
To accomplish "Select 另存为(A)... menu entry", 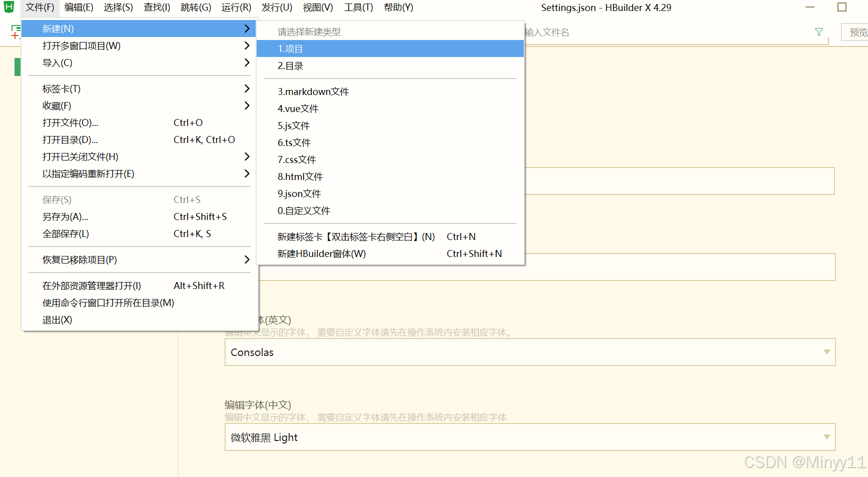I will pos(140,217).
